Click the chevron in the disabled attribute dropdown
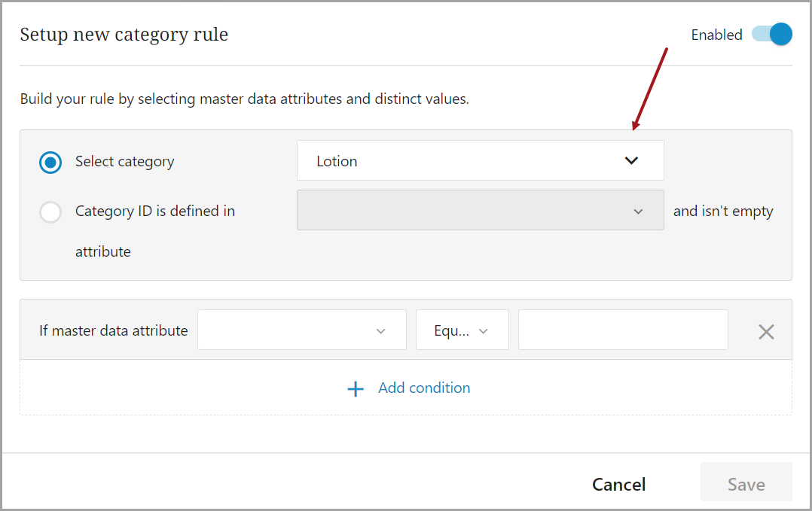Screen dimensions: 812x511 coord(638,211)
